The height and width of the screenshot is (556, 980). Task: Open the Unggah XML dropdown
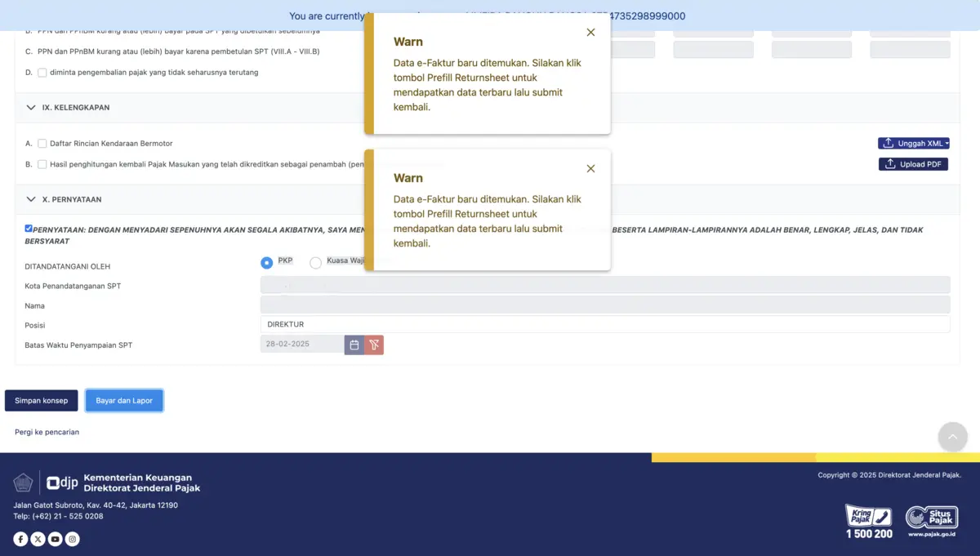pos(913,142)
